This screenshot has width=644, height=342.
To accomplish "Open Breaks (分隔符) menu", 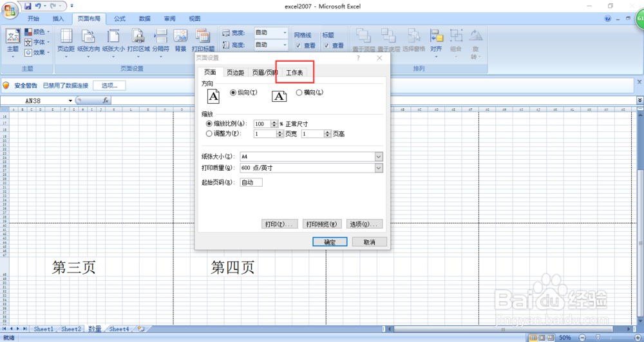I will coord(160,43).
